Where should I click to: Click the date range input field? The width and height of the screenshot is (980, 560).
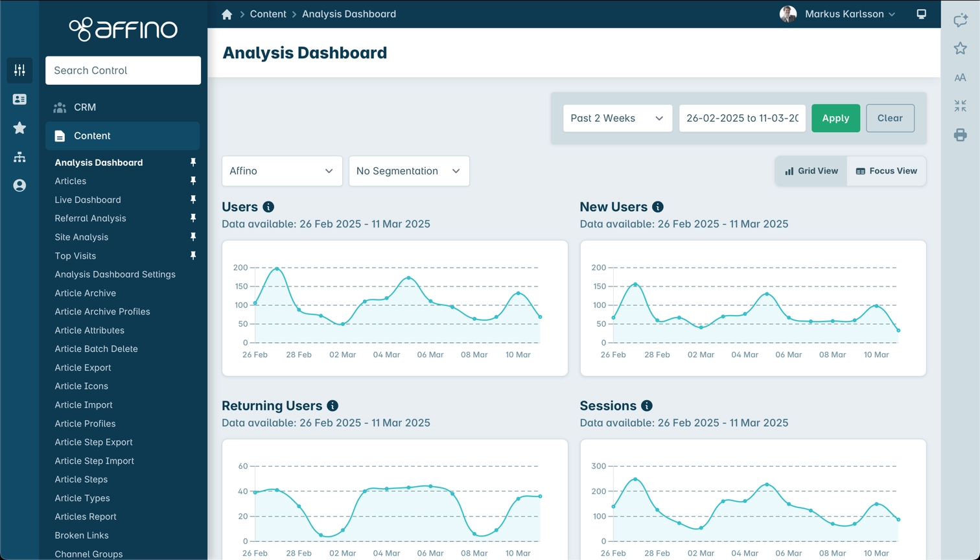(742, 118)
